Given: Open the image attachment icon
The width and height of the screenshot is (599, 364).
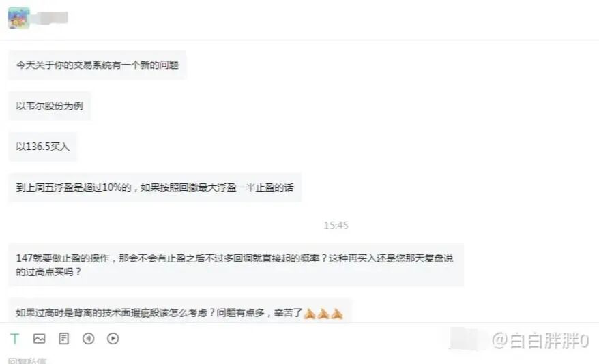Looking at the screenshot, I should (40, 338).
